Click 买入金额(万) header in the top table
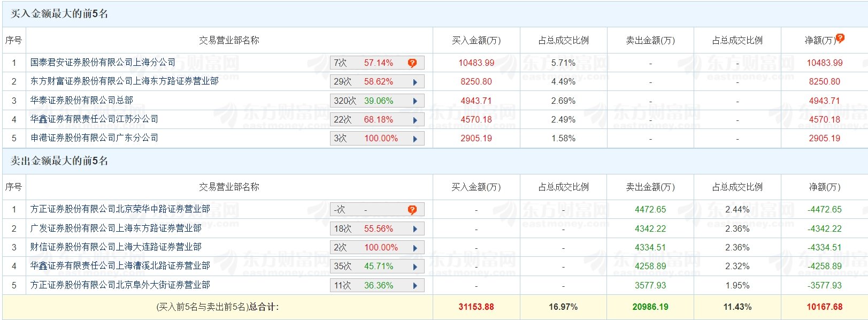Image resolution: width=868 pixels, height=320 pixels. pyautogui.click(x=477, y=41)
